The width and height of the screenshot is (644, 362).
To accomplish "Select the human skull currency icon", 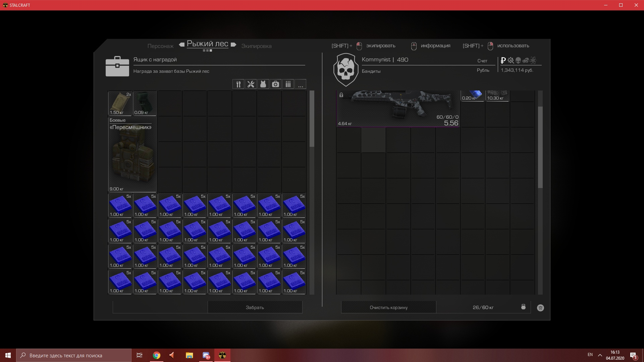I will [518, 60].
